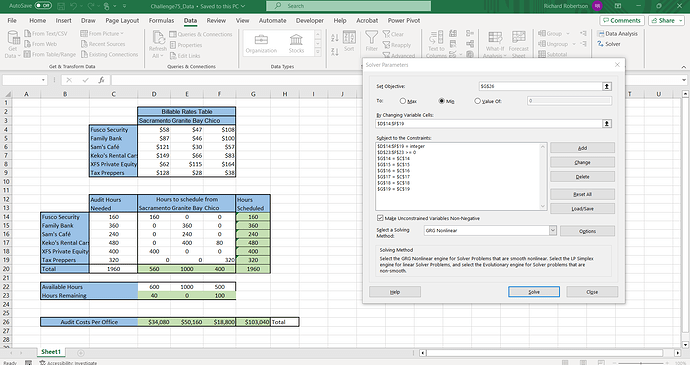Switch to the Formulas tab
The image size is (690, 365).
[x=161, y=21]
